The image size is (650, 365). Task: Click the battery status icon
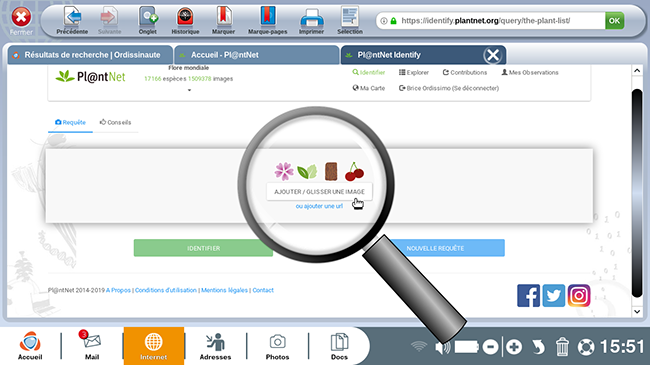[x=466, y=347]
